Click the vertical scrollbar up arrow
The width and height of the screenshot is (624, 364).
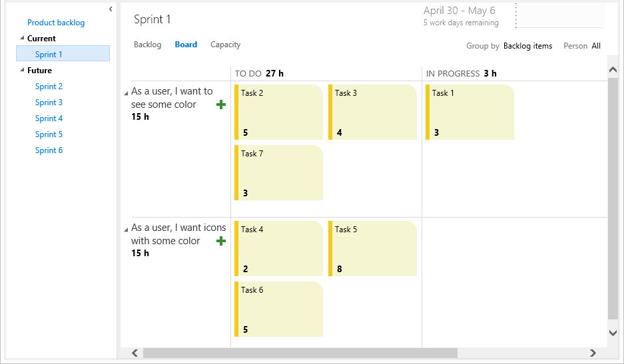tap(613, 70)
